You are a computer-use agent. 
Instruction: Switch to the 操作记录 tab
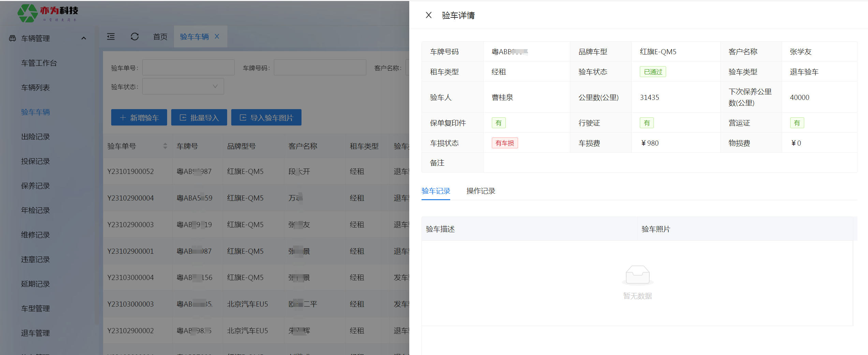pyautogui.click(x=481, y=191)
